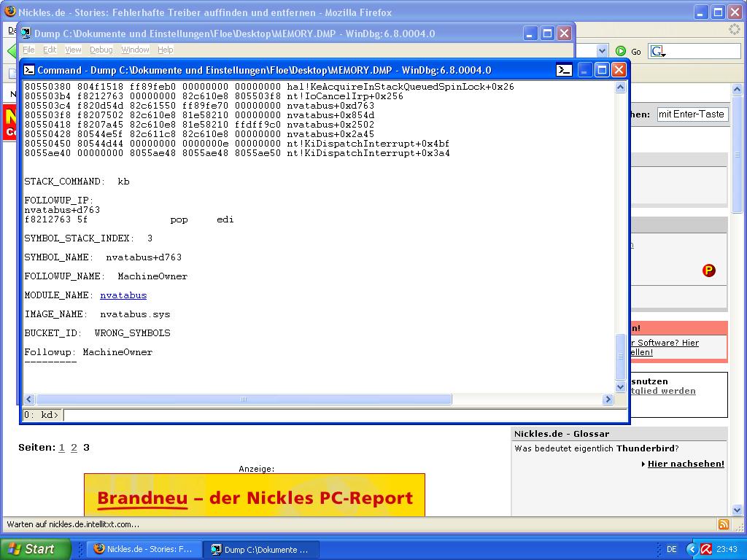
Task: Click the RSS feed icon in status bar
Action: tap(724, 524)
